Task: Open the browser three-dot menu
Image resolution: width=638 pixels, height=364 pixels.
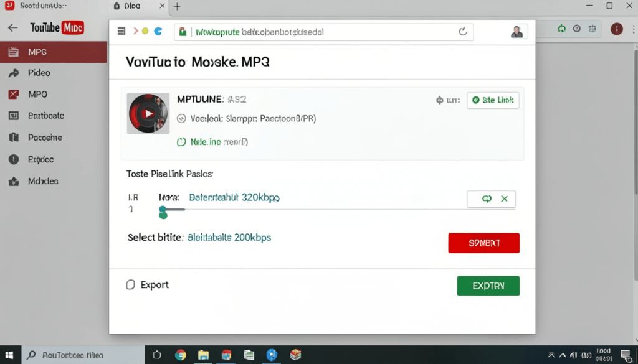Action: coord(634,29)
